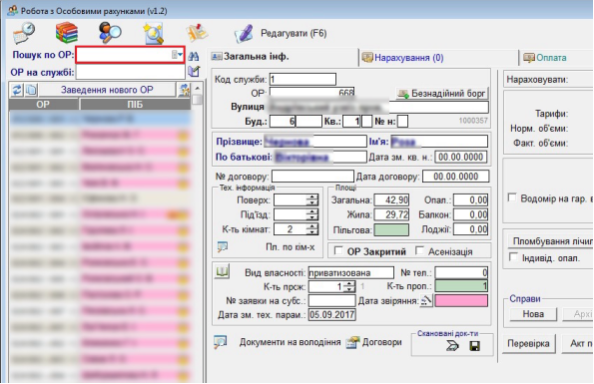594x384 pixels.
Task: Click the Перевірка button
Action: [x=528, y=343]
